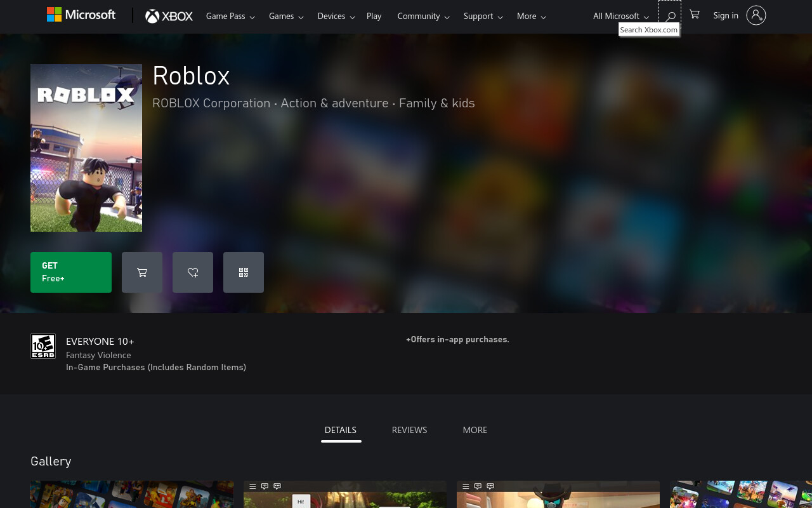Click the Fantasy Violence descriptor text
Image resolution: width=812 pixels, height=508 pixels.
tap(98, 355)
